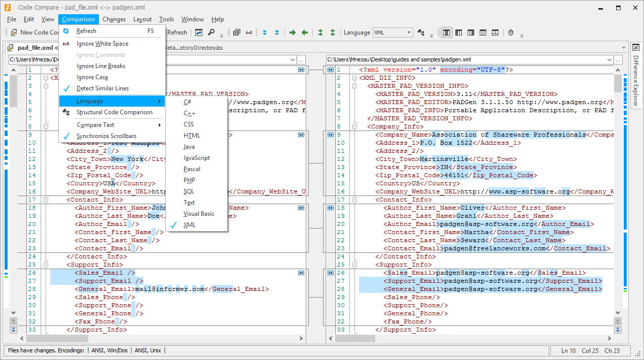Click the right pane copy-block icon on line 18
Viewport: 644px width, 360px height.
point(330,208)
